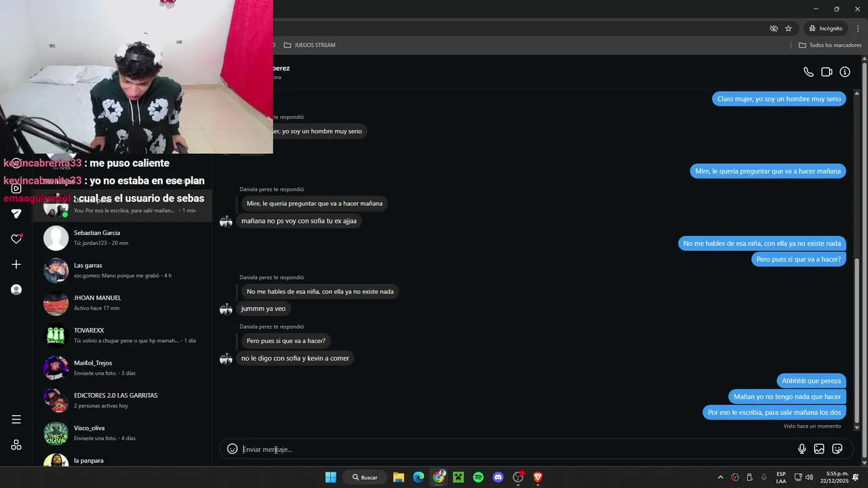
Task: Open Instagram Reels from the sidebar
Action: [x=16, y=188]
